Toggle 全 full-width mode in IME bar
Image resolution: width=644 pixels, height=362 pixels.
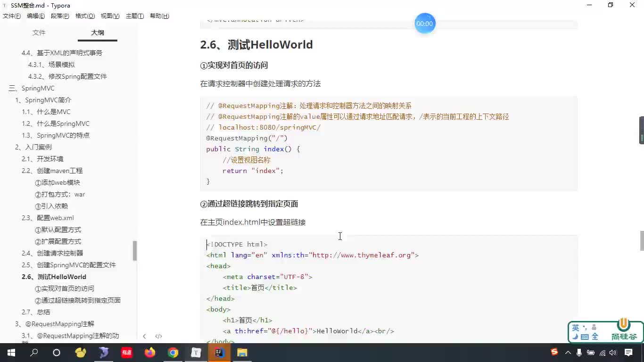pyautogui.click(x=595, y=337)
